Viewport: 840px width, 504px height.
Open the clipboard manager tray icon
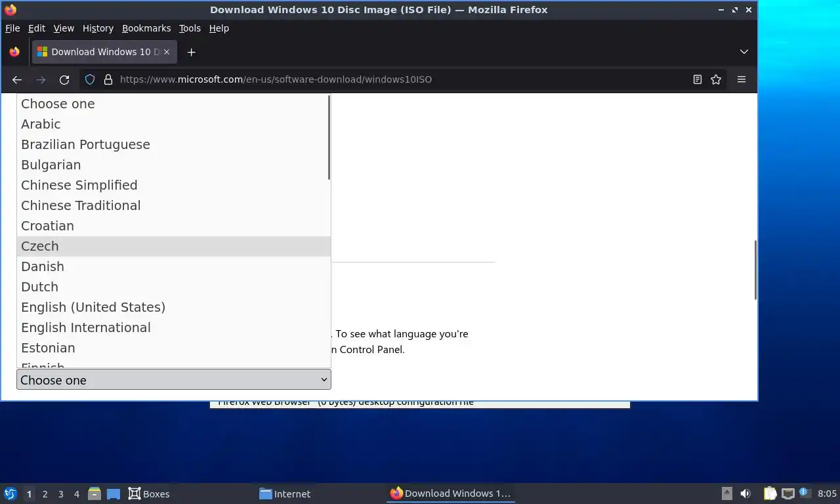(x=770, y=493)
